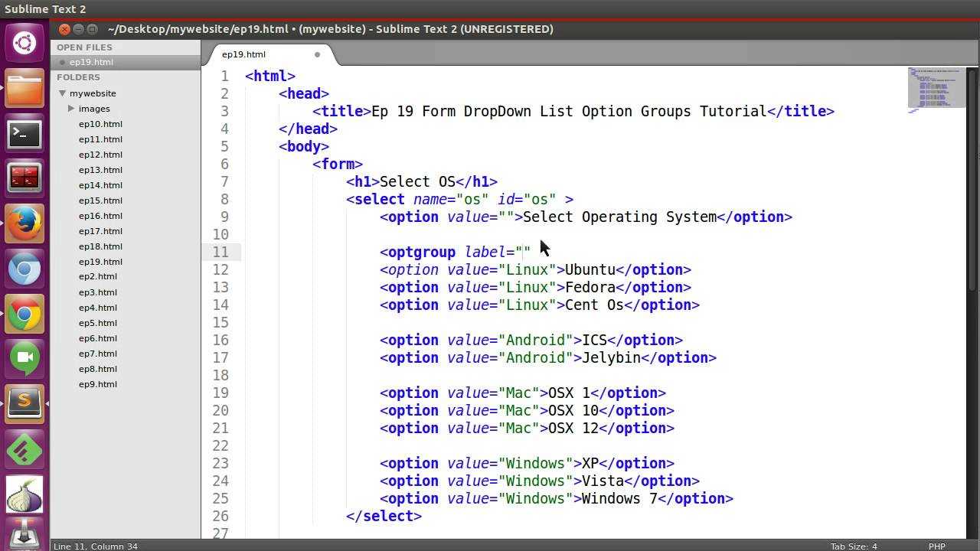980x551 pixels.
Task: Open ep17.html in the sidebar
Action: 100,231
